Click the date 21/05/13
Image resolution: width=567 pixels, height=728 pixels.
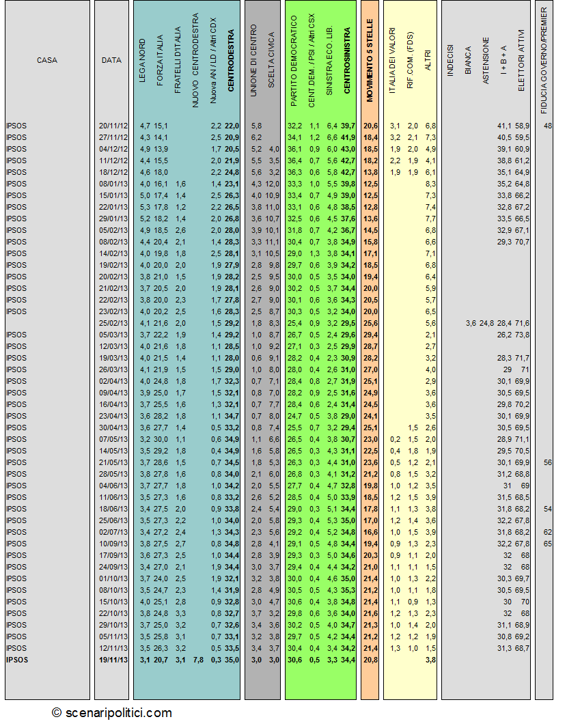(113, 462)
